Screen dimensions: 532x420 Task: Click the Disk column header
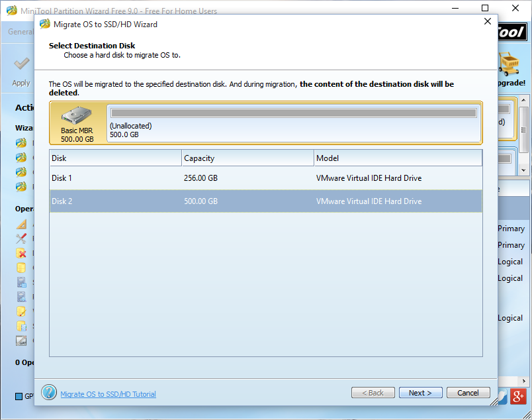(x=115, y=158)
